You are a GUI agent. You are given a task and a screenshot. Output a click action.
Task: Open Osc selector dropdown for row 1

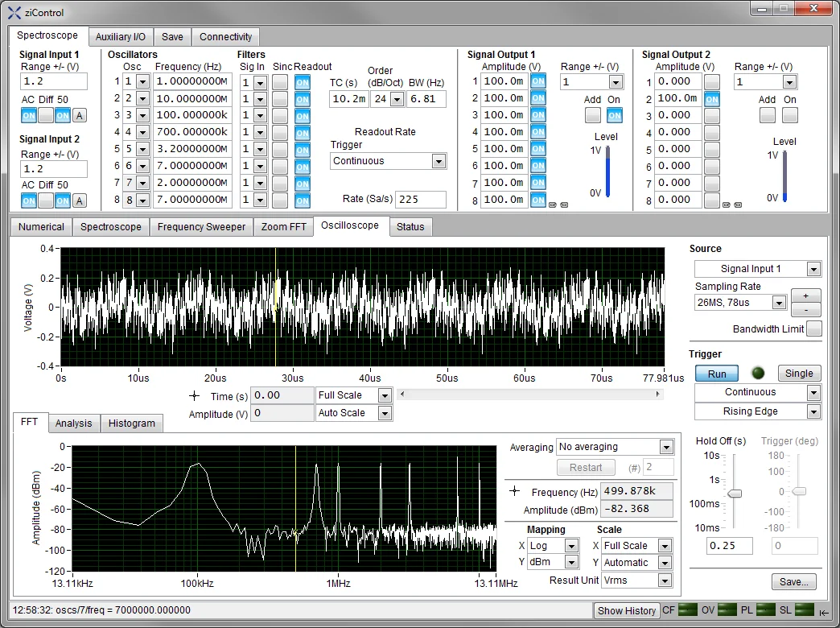coord(142,82)
